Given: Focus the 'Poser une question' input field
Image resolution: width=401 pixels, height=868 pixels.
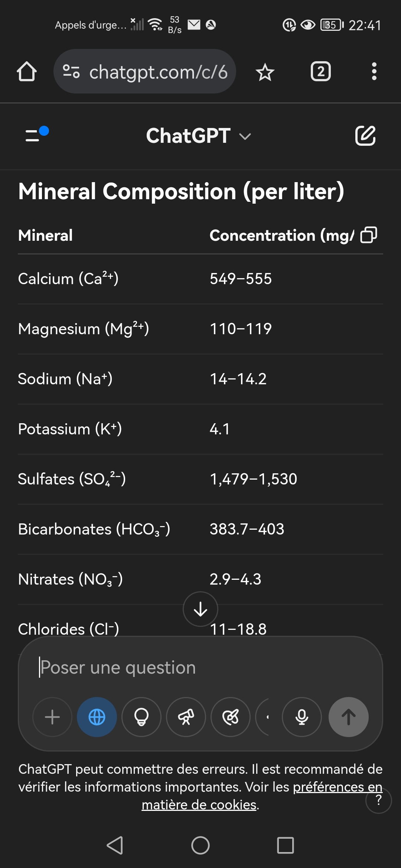Looking at the screenshot, I should point(200,668).
